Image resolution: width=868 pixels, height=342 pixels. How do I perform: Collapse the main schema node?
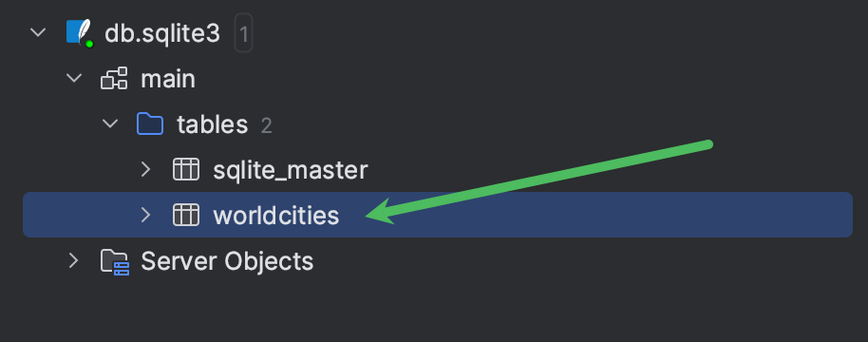pyautogui.click(x=74, y=78)
